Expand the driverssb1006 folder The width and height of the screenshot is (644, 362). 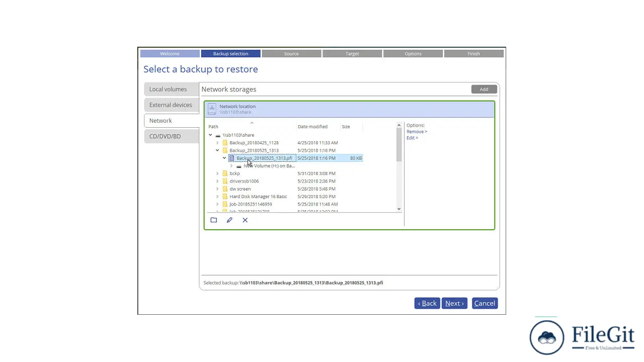(217, 181)
